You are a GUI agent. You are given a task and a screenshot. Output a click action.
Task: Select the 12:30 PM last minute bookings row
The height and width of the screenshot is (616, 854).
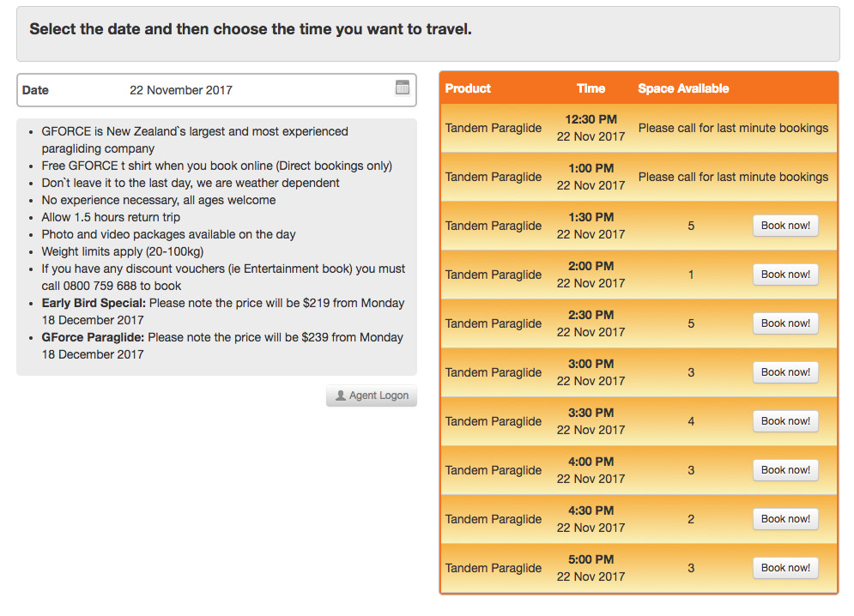point(639,128)
